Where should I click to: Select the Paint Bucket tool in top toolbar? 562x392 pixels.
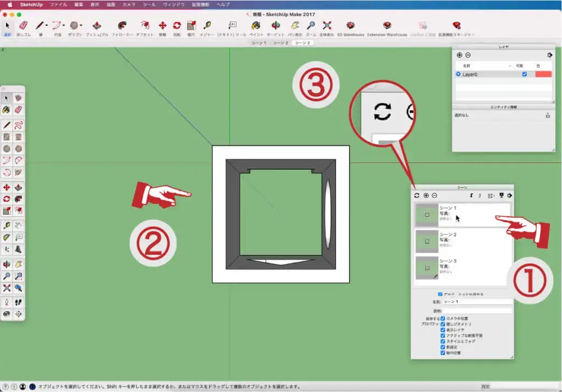(256, 26)
